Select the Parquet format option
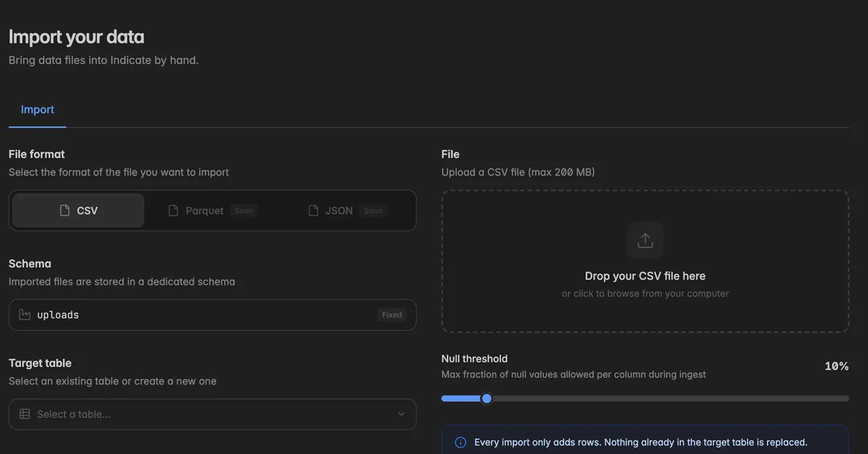868x454 pixels. pyautogui.click(x=213, y=211)
